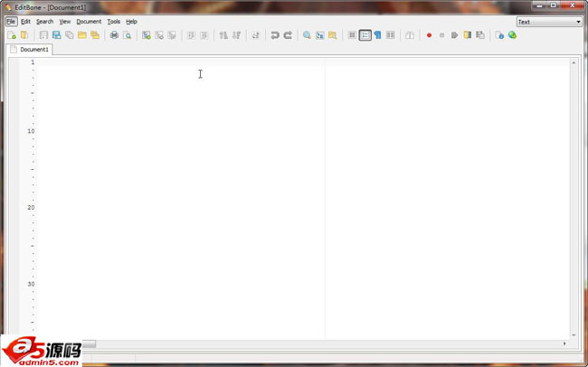Open the Search menu
The image size is (588, 367).
(44, 22)
